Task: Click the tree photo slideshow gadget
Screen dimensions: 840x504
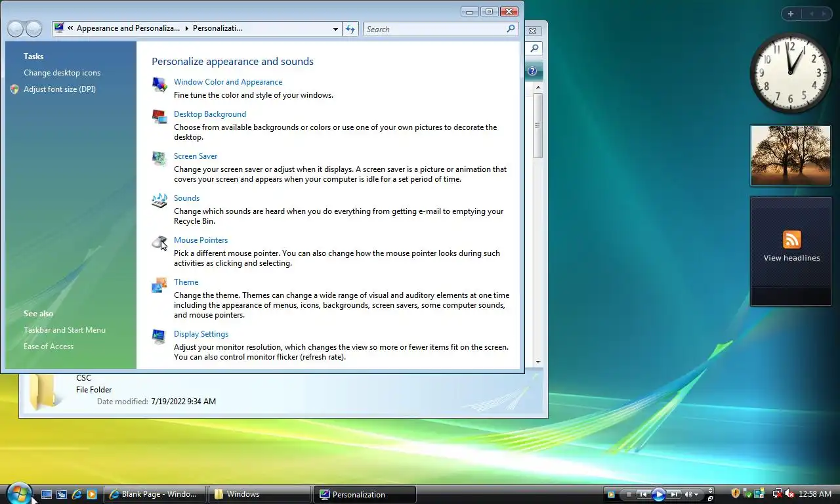Action: click(x=791, y=156)
